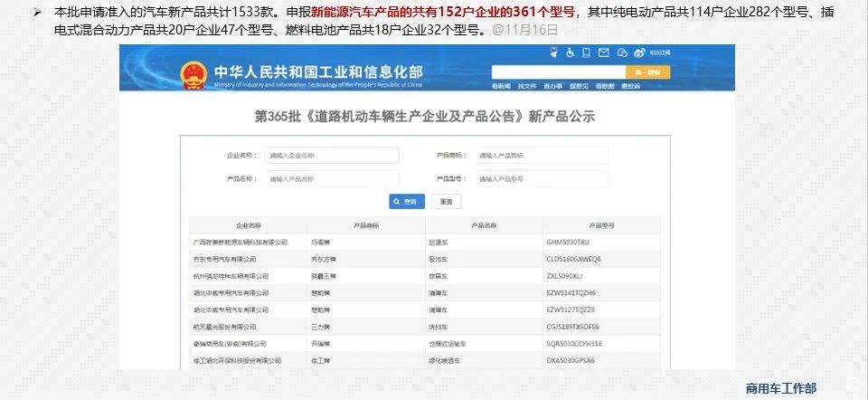Select the 查办事 navigation item
The height and width of the screenshot is (400, 868).
[x=552, y=86]
